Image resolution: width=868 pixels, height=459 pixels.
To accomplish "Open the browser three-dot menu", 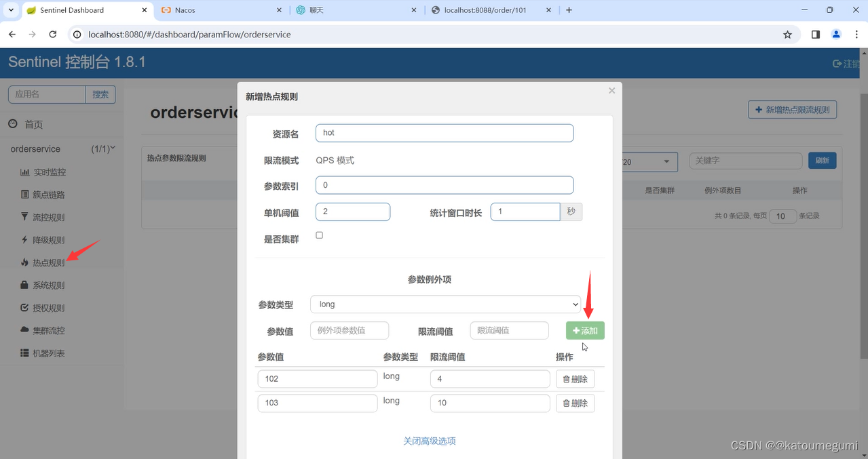I will [855, 35].
